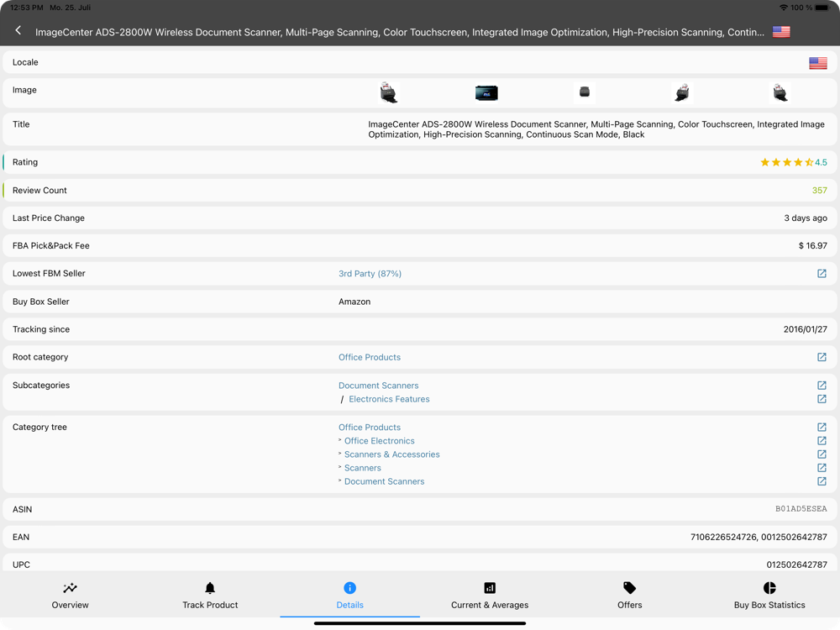Switch to the Offers tab
840x630 pixels.
[x=629, y=596]
